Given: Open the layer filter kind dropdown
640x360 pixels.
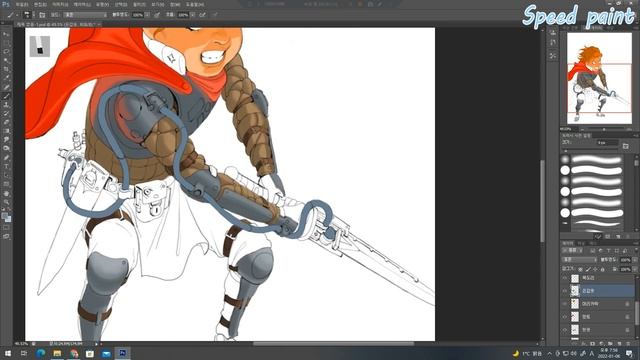Looking at the screenshot, I should point(573,250).
